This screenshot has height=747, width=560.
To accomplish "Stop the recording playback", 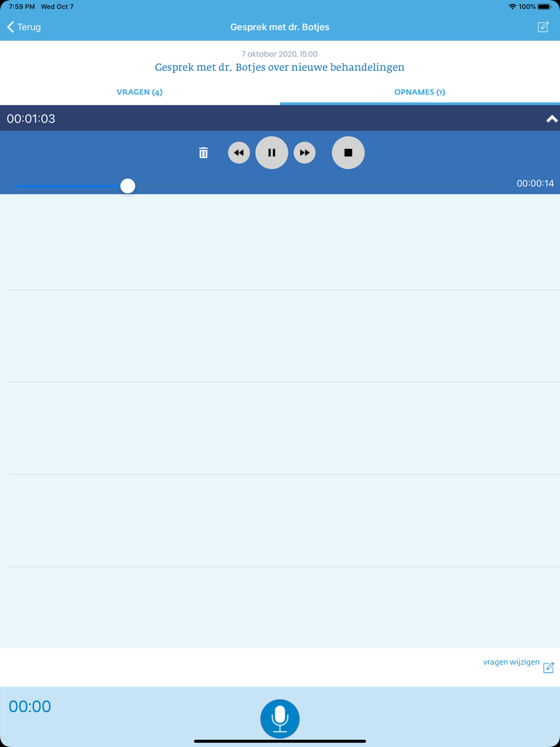I will pyautogui.click(x=348, y=153).
